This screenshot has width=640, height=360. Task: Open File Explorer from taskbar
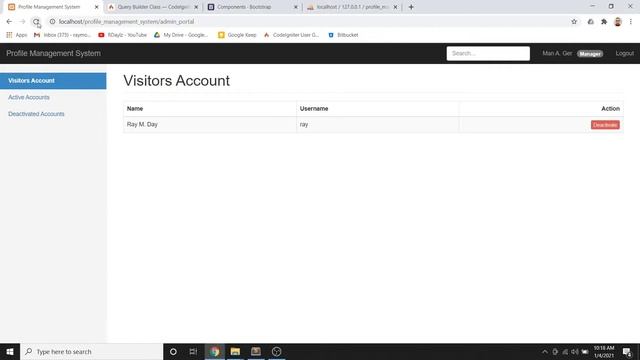tap(235, 351)
